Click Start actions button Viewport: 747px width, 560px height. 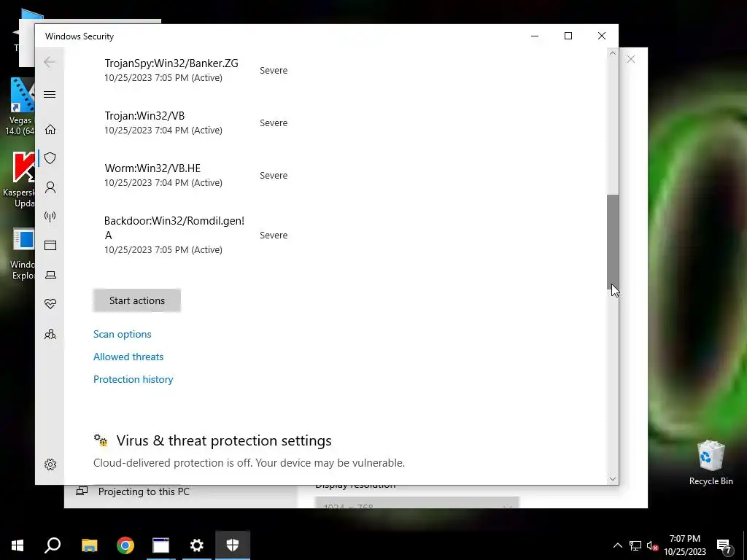[x=136, y=300]
